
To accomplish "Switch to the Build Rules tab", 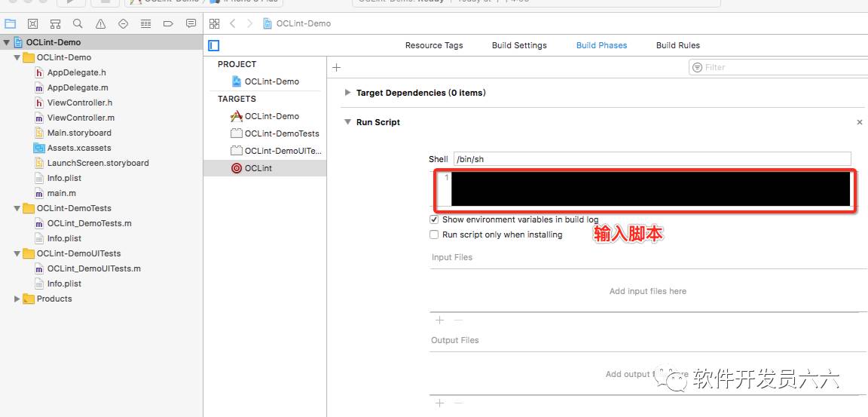I will [x=678, y=45].
